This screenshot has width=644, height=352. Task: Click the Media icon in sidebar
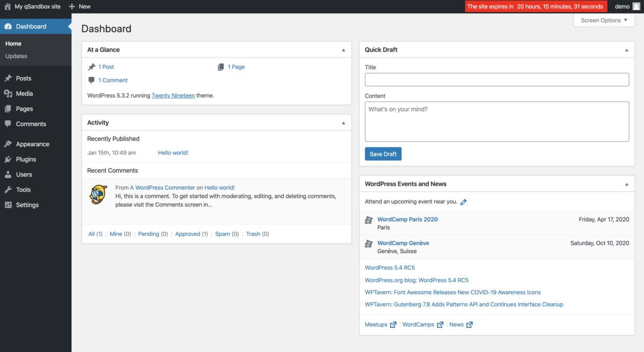click(x=8, y=93)
